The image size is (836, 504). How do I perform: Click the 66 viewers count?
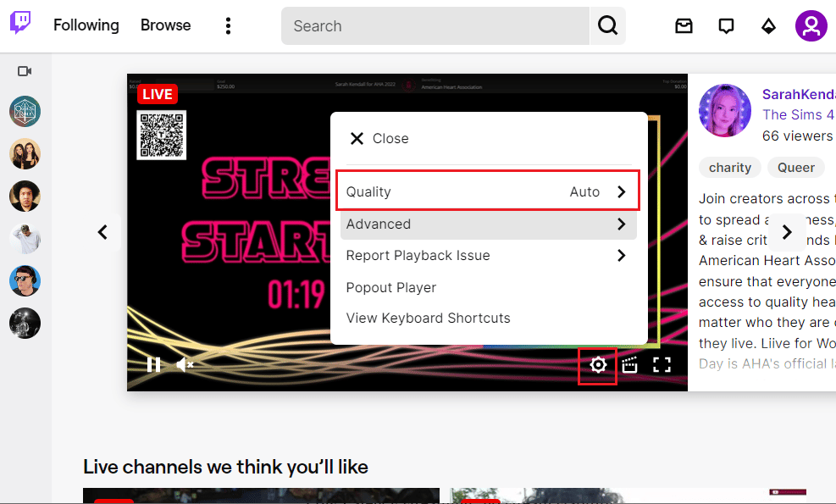[798, 136]
